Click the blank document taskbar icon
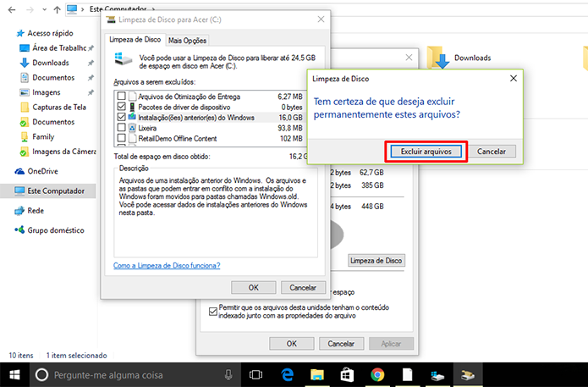588x387 pixels. [x=407, y=374]
